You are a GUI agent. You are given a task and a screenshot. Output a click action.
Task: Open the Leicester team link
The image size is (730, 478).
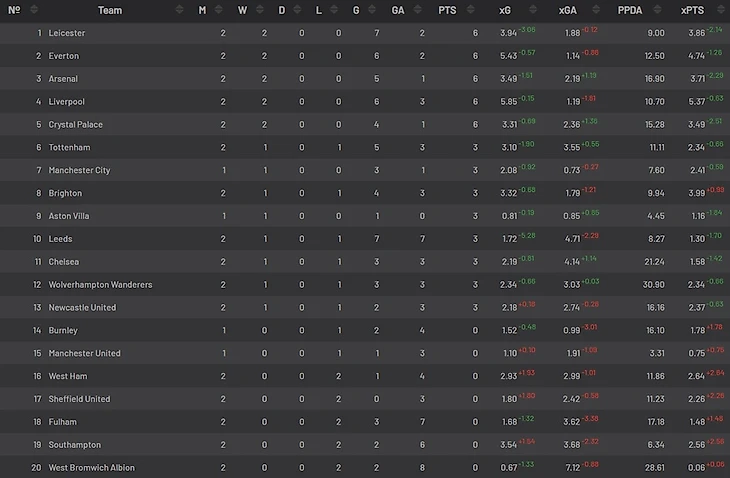(67, 33)
